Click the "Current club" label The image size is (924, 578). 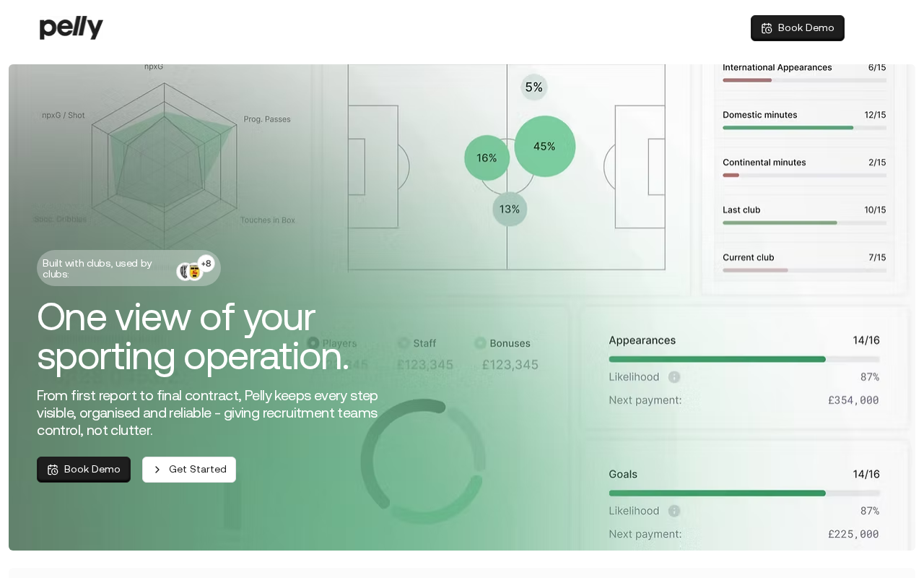pyautogui.click(x=749, y=257)
